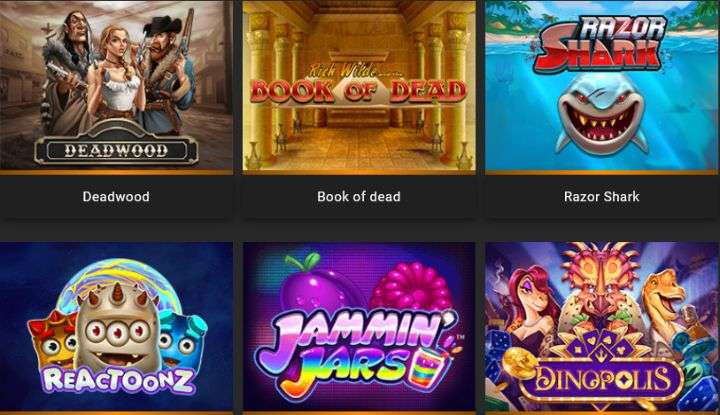Select the grinning shark face artwork
This screenshot has width=720, height=415.
coord(601,114)
